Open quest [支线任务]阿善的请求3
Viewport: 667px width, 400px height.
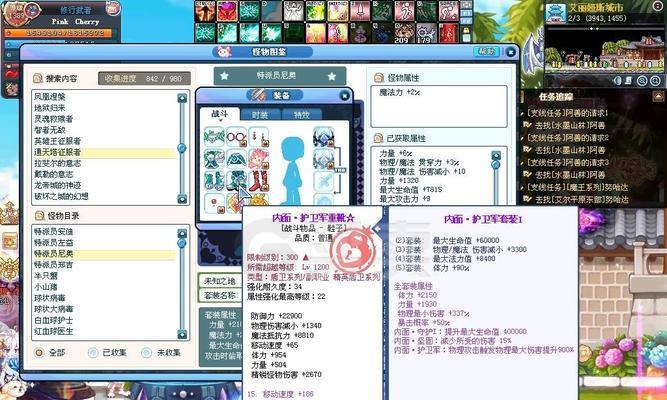568,163
